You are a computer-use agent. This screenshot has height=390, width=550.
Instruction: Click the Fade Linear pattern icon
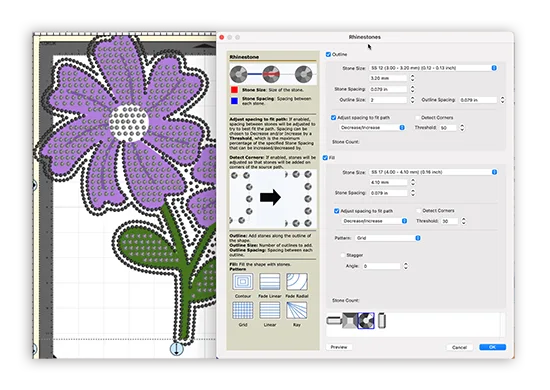point(270,282)
